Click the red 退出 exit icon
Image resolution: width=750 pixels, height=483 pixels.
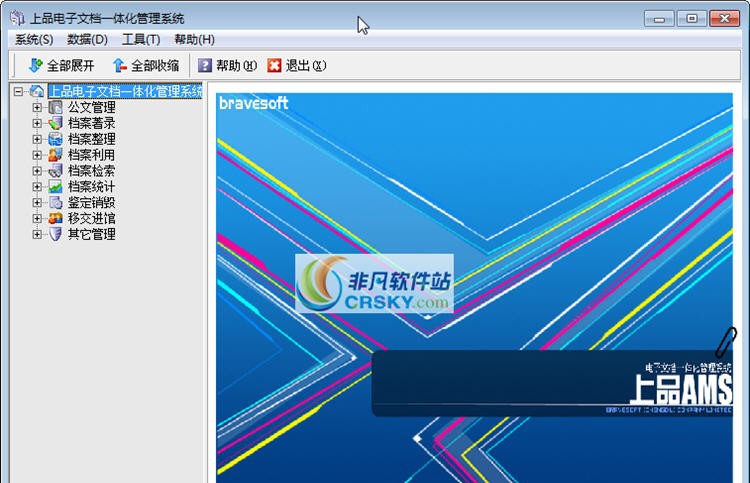pyautogui.click(x=274, y=66)
